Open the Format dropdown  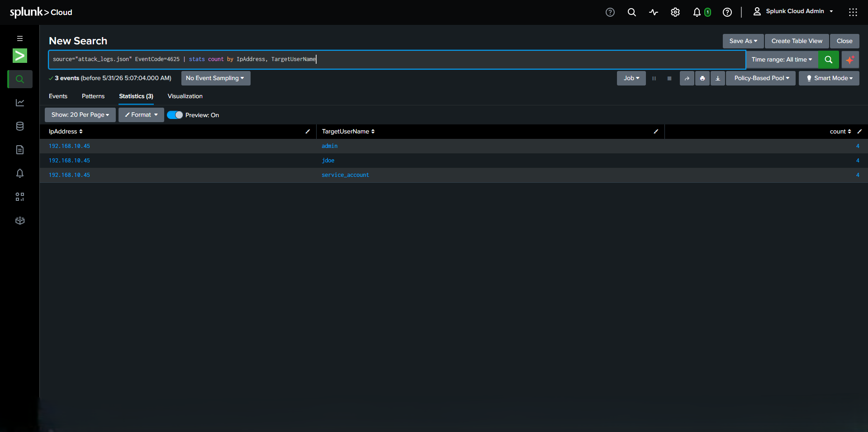click(141, 115)
